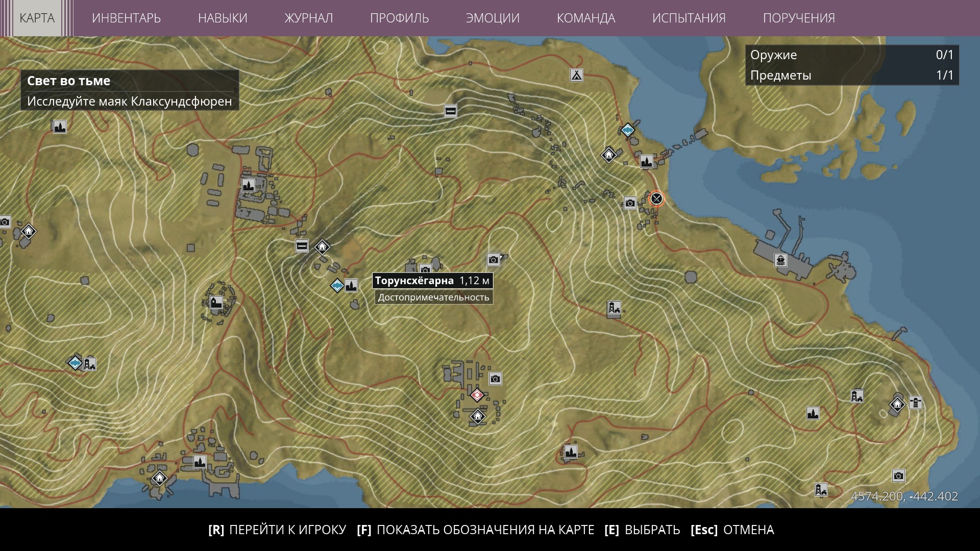980x551 pixels.
Task: Select the town icon in the southwest coastal town
Action: click(x=200, y=462)
